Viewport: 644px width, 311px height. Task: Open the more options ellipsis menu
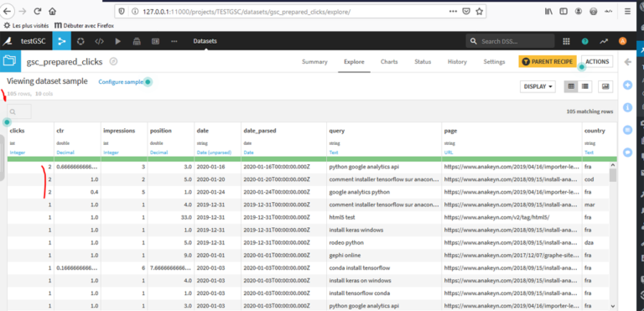tap(174, 41)
